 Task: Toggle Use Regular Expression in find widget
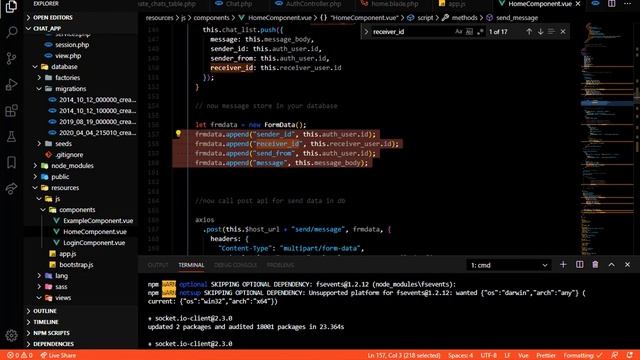pos(480,31)
